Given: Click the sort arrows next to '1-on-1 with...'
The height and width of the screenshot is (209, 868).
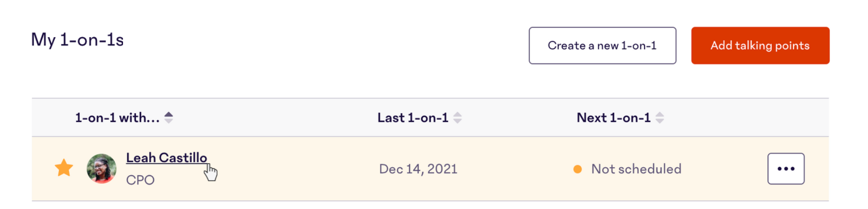Looking at the screenshot, I should click(x=169, y=118).
